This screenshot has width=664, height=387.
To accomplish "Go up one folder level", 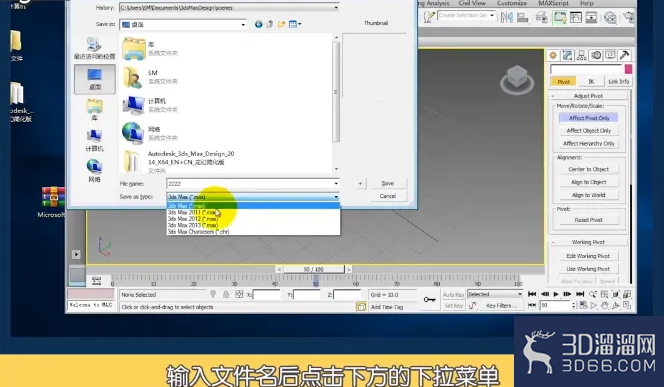I will tap(270, 24).
